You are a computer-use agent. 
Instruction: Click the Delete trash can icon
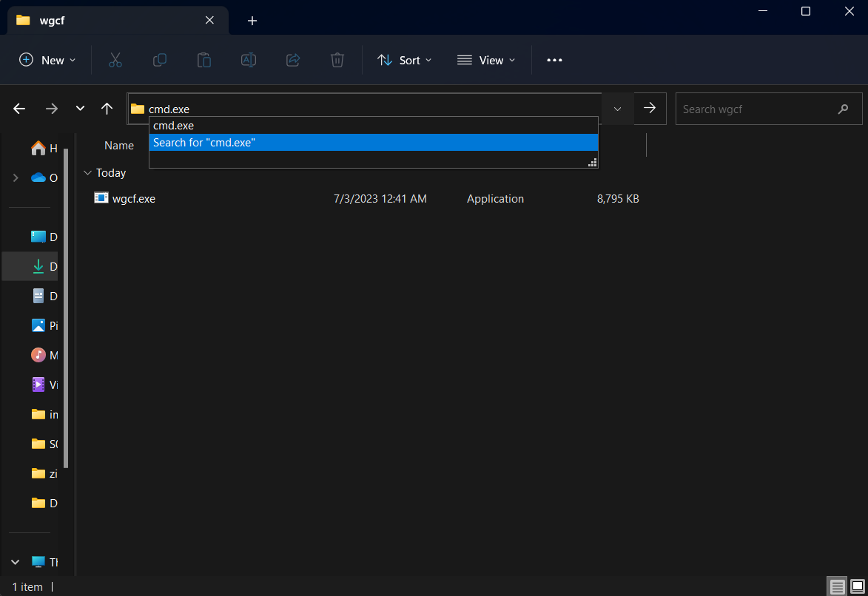pos(337,61)
